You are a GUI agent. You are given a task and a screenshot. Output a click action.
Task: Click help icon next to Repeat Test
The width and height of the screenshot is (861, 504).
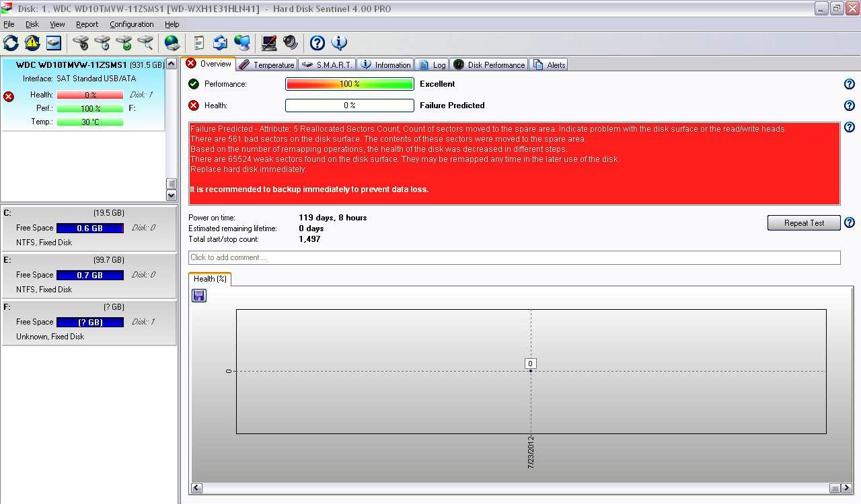849,222
